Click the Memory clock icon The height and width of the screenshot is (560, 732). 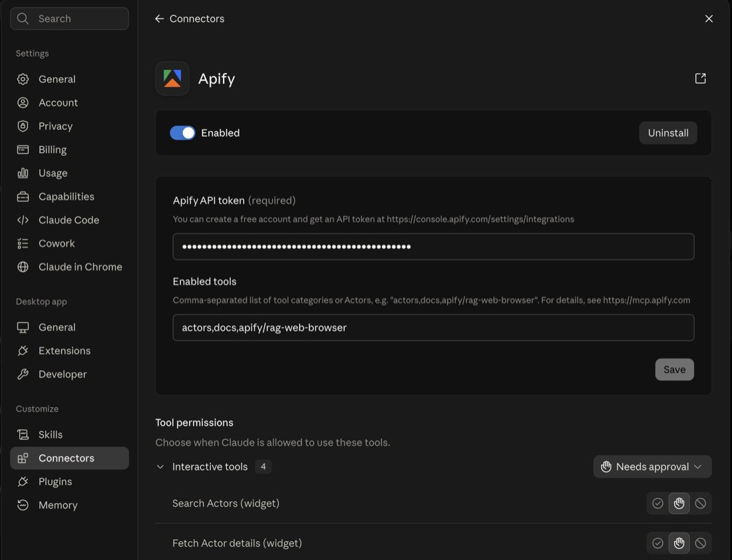click(23, 505)
